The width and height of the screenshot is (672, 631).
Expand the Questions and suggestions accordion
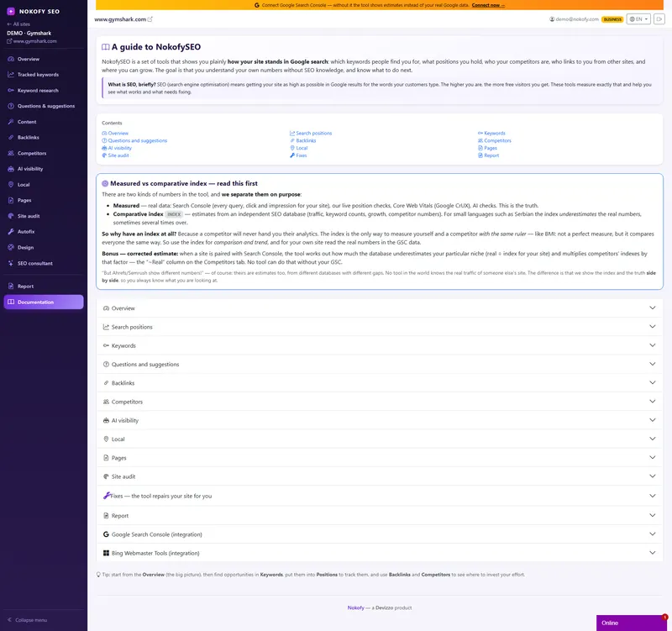pos(380,365)
